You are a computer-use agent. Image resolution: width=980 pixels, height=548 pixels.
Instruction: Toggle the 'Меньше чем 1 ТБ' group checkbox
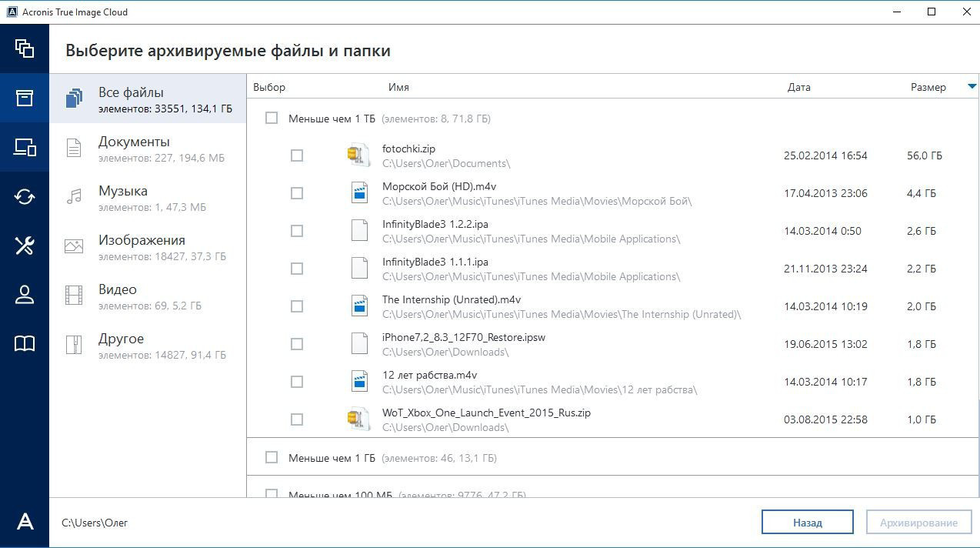coord(272,119)
